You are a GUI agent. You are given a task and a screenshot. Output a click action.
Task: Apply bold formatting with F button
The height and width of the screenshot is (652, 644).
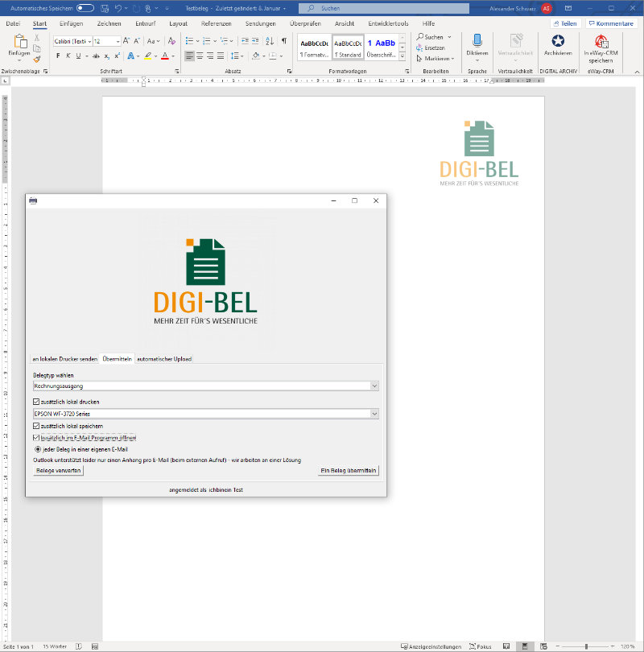(x=58, y=56)
